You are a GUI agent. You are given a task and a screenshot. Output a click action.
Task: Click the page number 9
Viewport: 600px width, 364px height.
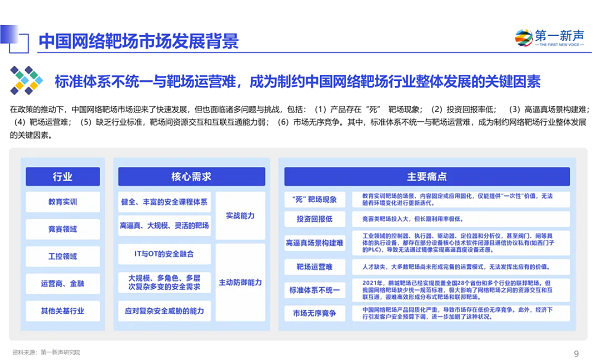point(576,354)
